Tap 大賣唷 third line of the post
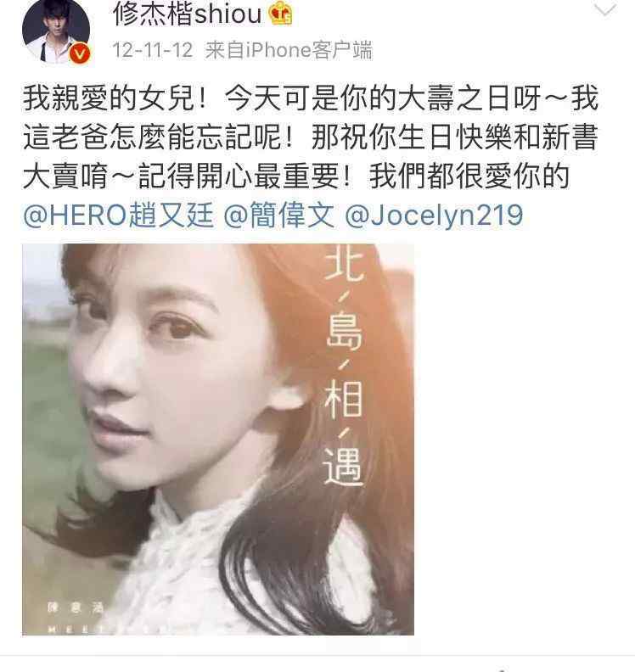Screen dimensions: 635x672 pyautogui.click(x=65, y=176)
